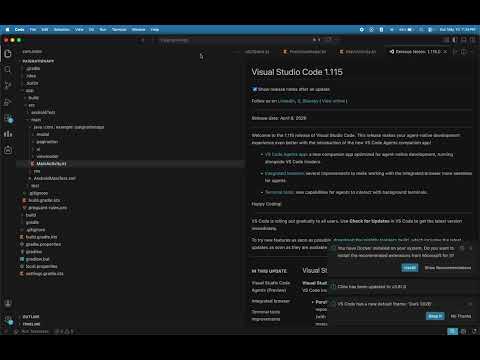The image size is (480, 360).
Task: Open the Run and Debug view
Action: coord(8,102)
